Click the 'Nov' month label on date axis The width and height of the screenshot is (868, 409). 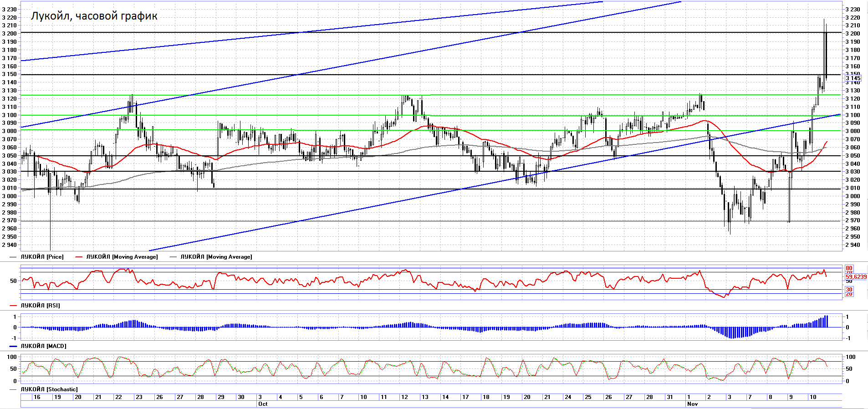692,404
